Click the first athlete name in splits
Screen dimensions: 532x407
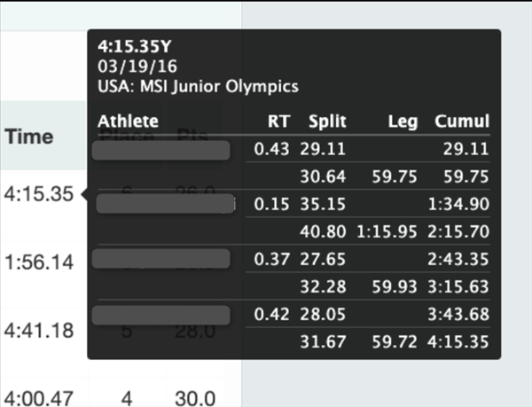[161, 150]
